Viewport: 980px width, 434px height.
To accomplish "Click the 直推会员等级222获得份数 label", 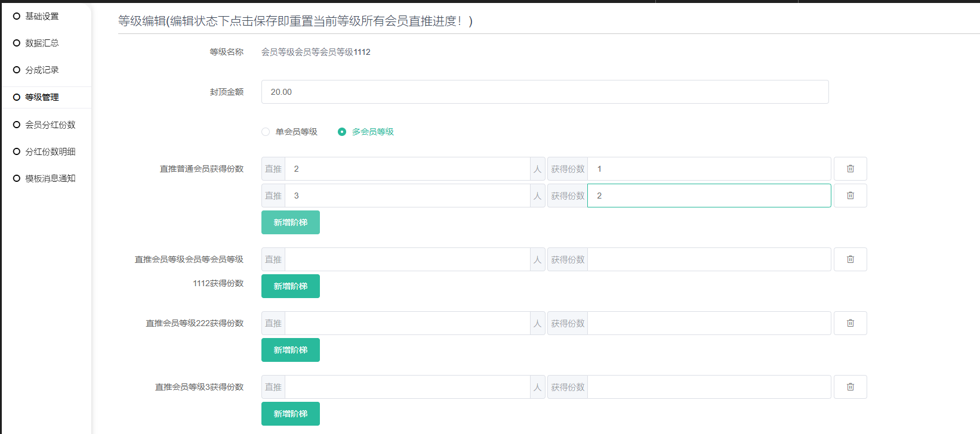I will coord(195,323).
